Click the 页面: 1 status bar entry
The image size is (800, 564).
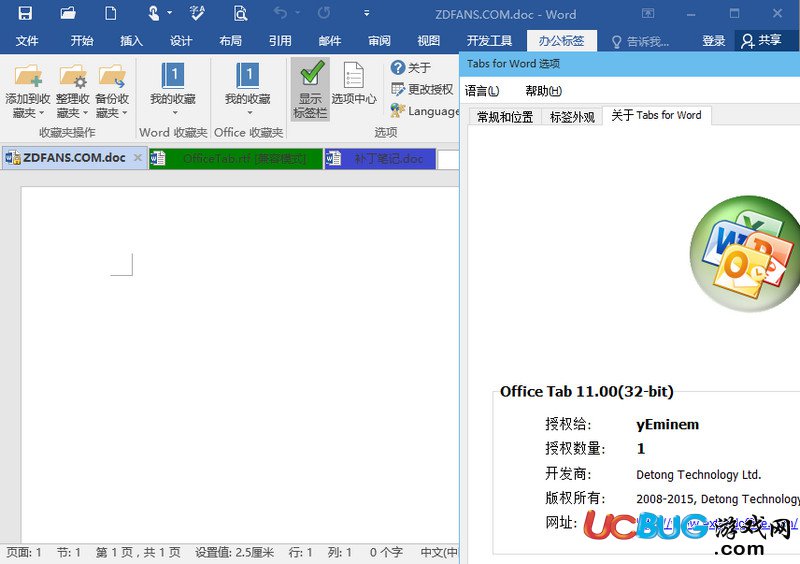tap(24, 552)
